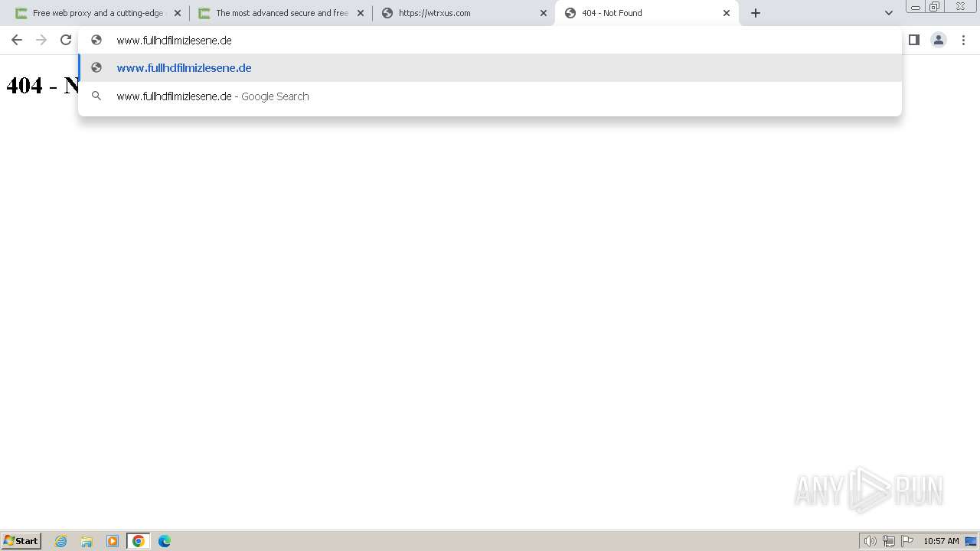
Task: Open Microsoft Edge from the taskbar
Action: pos(165,541)
